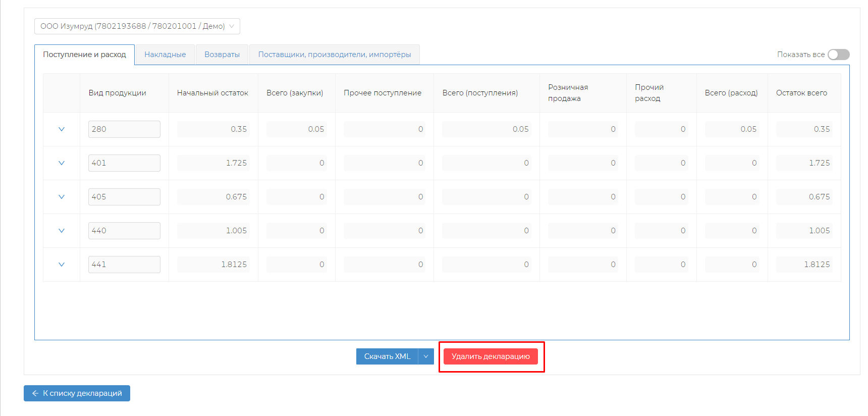Click the red Удалить декларацию button
The width and height of the screenshot is (868, 416).
click(491, 356)
